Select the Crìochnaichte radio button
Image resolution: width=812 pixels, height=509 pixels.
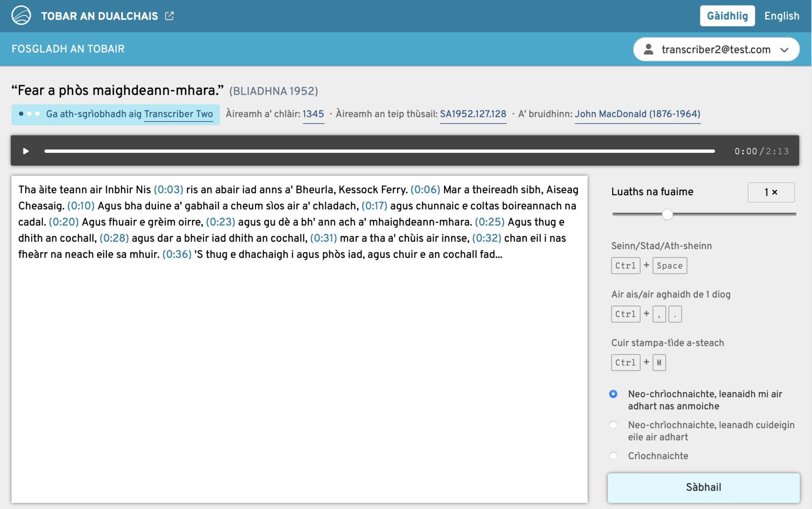coord(613,456)
